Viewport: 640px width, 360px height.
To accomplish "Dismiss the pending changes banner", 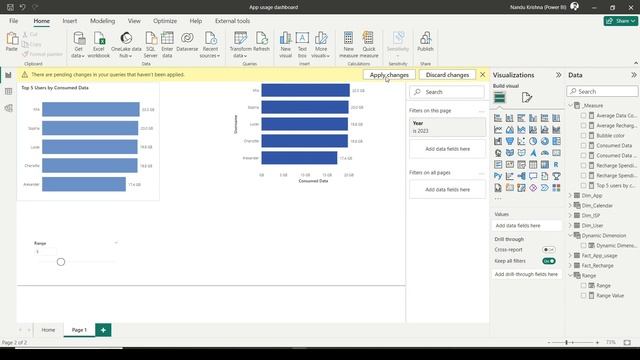I will [482, 75].
